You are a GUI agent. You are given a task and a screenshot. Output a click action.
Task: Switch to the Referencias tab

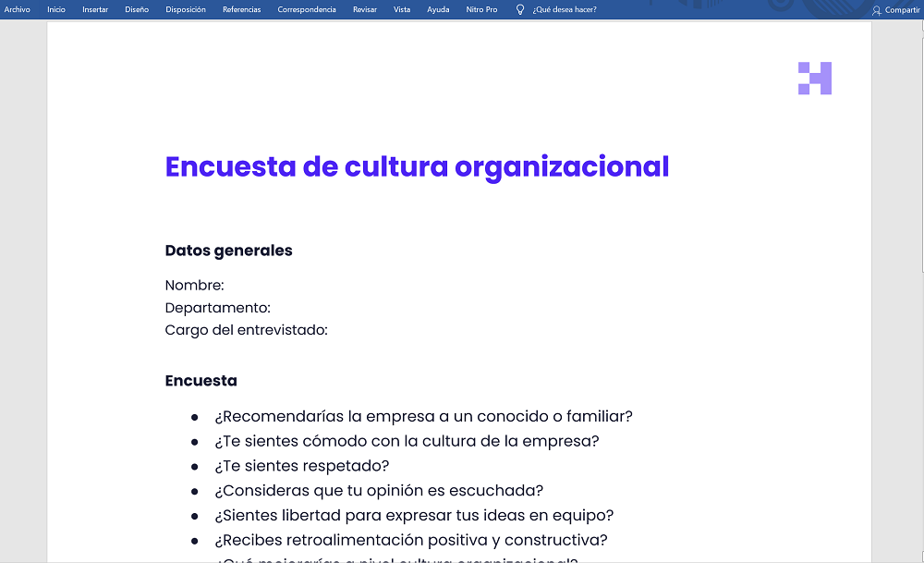[241, 9]
